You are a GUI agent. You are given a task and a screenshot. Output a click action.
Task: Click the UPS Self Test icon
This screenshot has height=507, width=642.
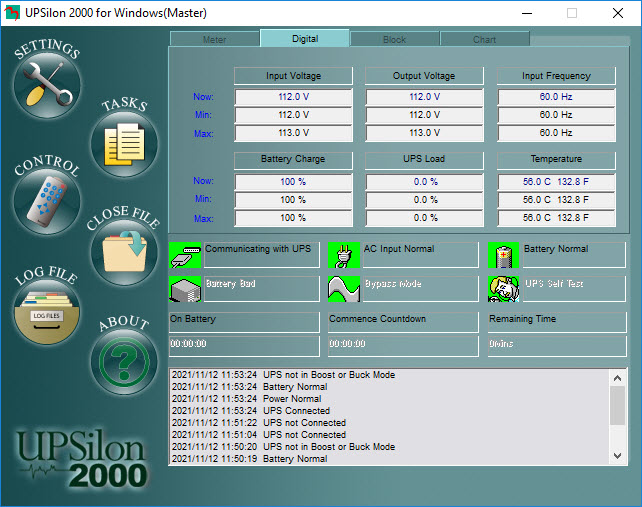coord(504,289)
